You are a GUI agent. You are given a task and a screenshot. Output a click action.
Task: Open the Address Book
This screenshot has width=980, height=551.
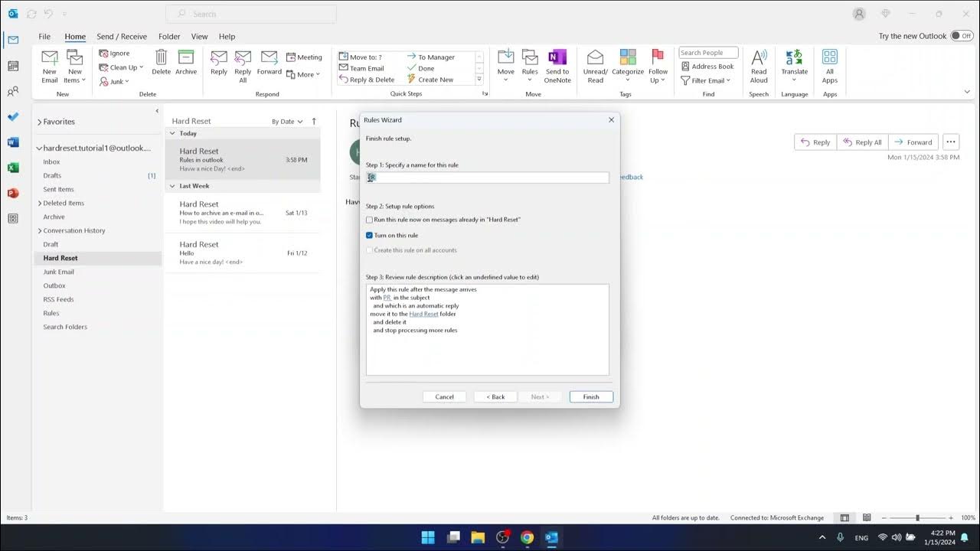707,66
